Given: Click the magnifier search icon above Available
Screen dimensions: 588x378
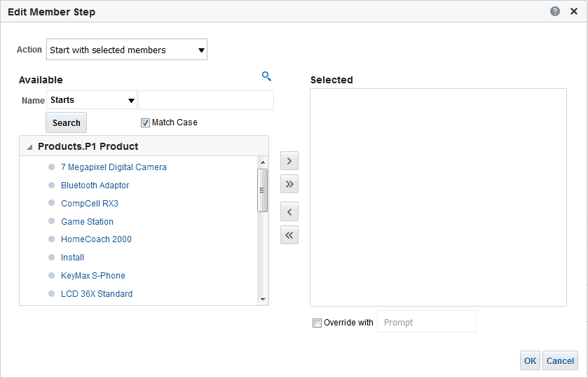Looking at the screenshot, I should tap(266, 76).
